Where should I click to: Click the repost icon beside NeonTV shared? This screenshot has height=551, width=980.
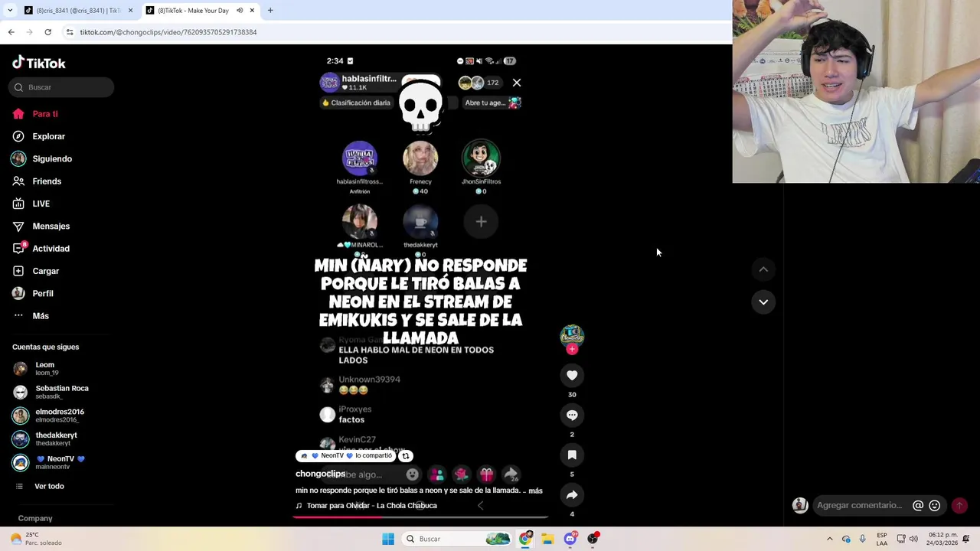[x=405, y=456]
